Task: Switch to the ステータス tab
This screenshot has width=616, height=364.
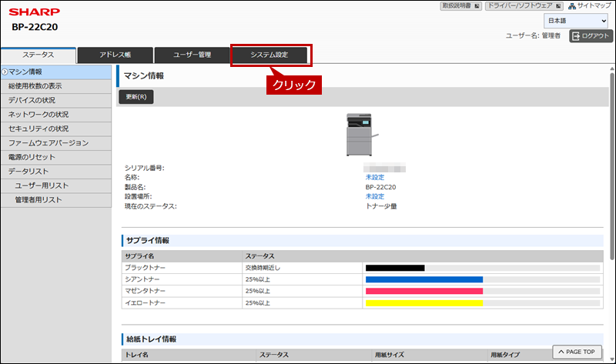Action: 38,55
